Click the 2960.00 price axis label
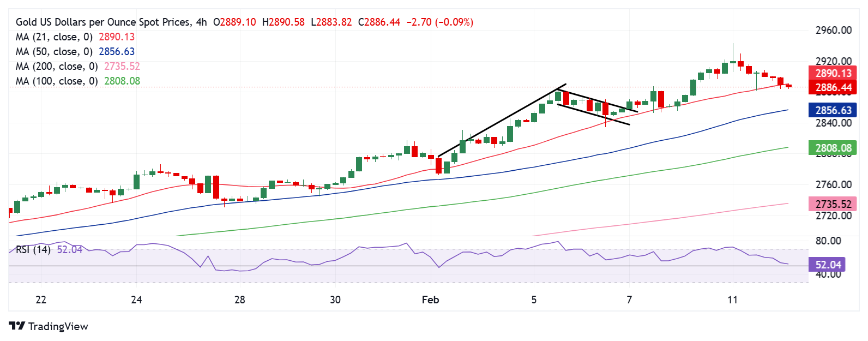Screen dimensions: 868x341 pyautogui.click(x=833, y=31)
